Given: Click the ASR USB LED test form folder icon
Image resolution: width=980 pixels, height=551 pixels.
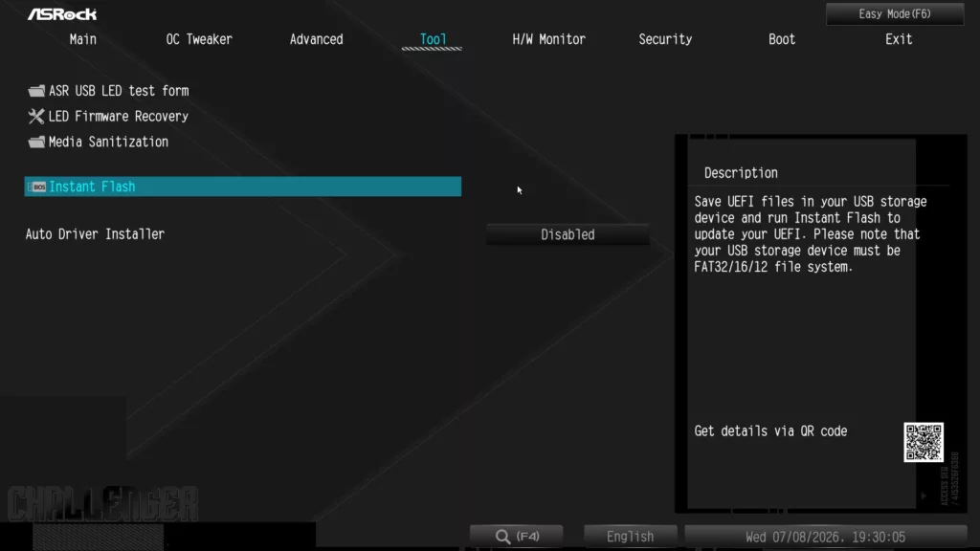Looking at the screenshot, I should (36, 91).
